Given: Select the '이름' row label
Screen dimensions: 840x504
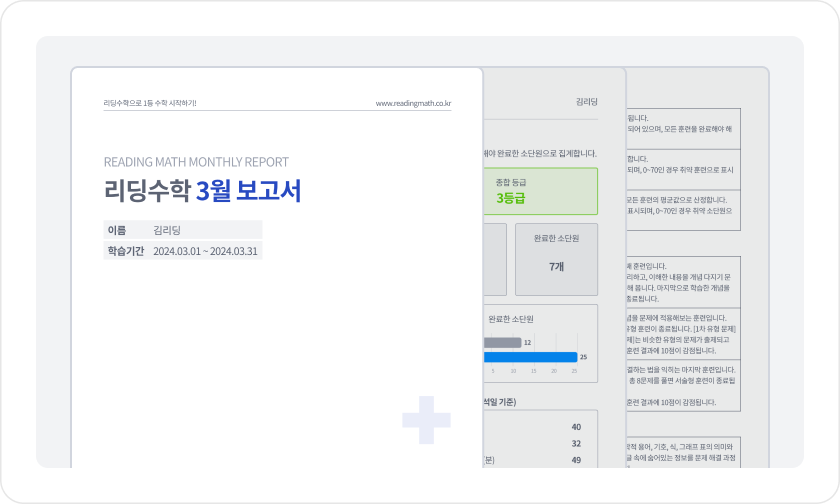Looking at the screenshot, I should point(117,230).
